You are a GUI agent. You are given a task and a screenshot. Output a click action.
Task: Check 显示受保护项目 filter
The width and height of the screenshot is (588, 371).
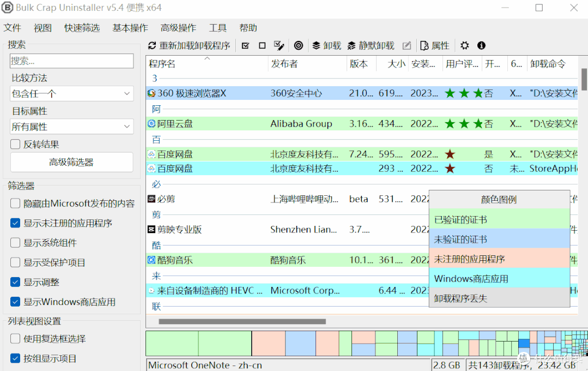(x=15, y=262)
